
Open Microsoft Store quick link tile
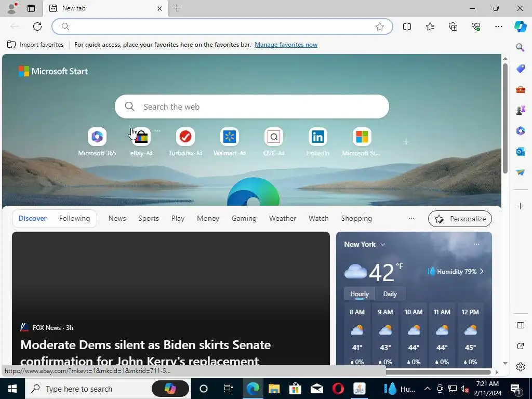click(x=362, y=142)
